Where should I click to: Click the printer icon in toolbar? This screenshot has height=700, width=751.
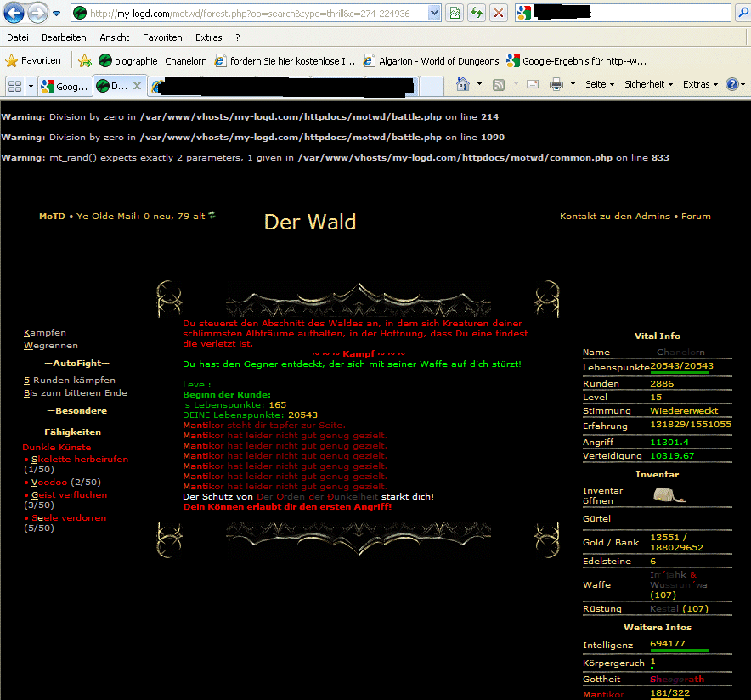[556, 84]
